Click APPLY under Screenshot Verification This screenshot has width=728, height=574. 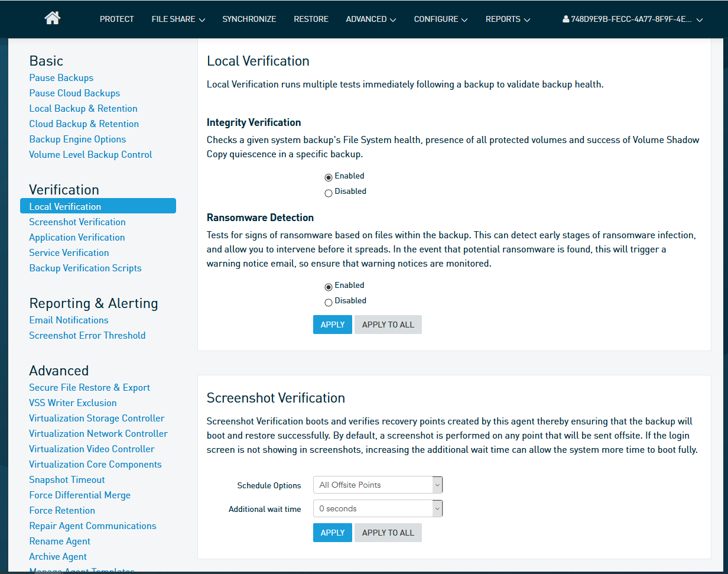click(x=333, y=533)
